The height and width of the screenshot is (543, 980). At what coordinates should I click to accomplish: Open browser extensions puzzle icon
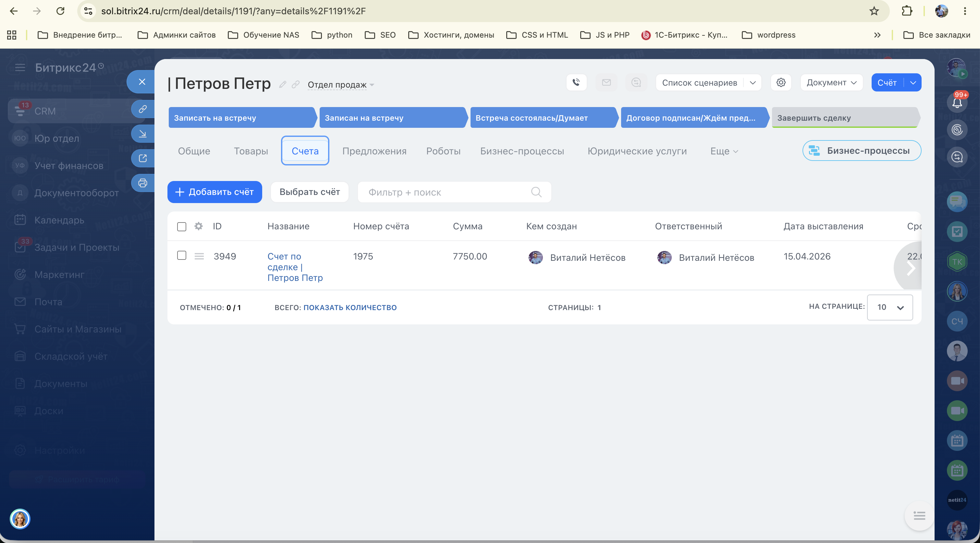[907, 11]
